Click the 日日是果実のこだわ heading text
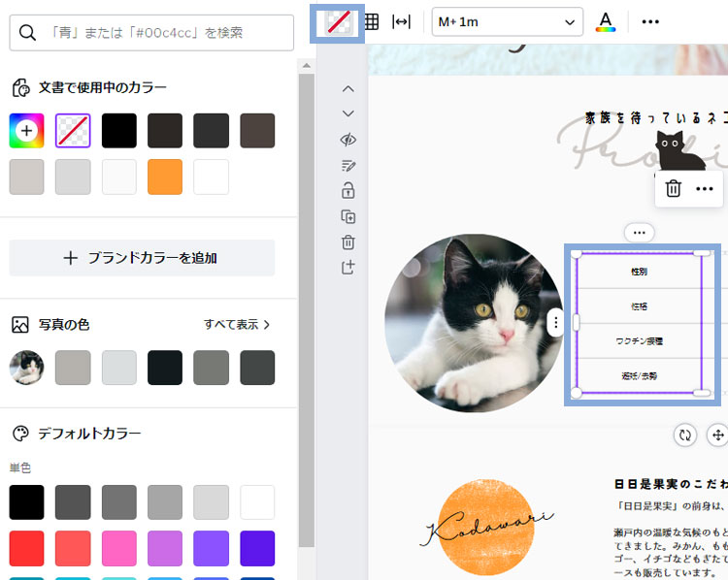The height and width of the screenshot is (580, 728). [x=671, y=484]
